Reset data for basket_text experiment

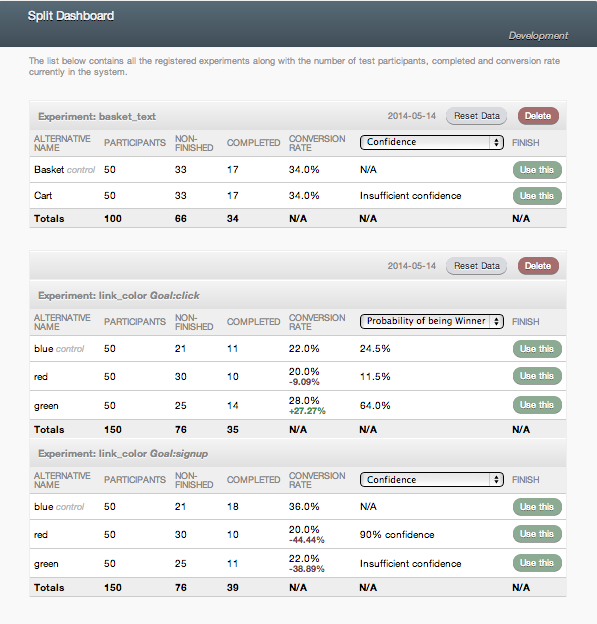click(x=476, y=116)
